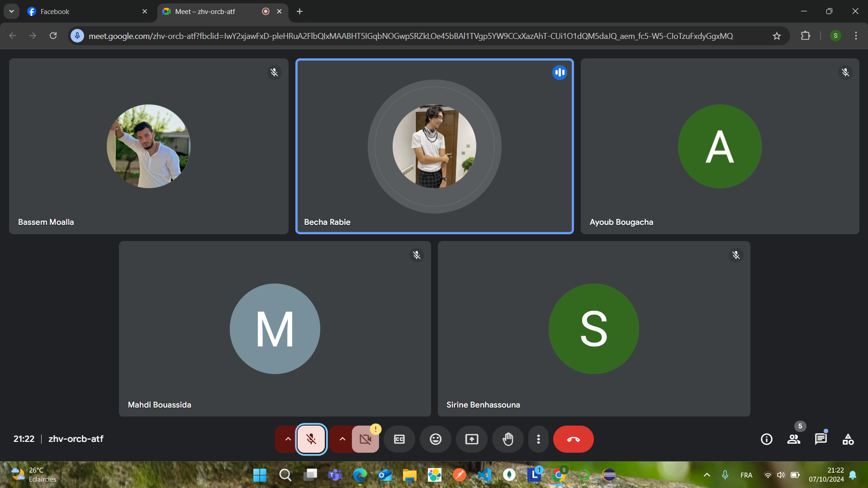The width and height of the screenshot is (868, 488).
Task: Open the Meet activities panel
Action: click(848, 439)
